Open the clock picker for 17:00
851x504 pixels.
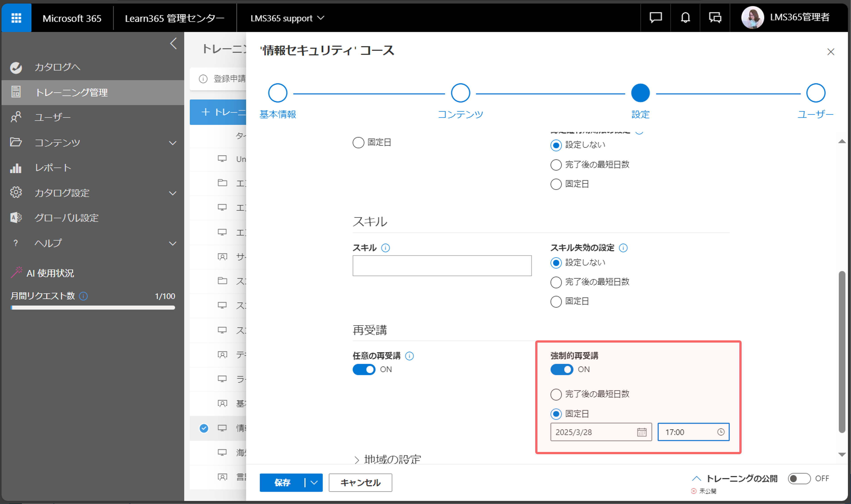point(721,432)
